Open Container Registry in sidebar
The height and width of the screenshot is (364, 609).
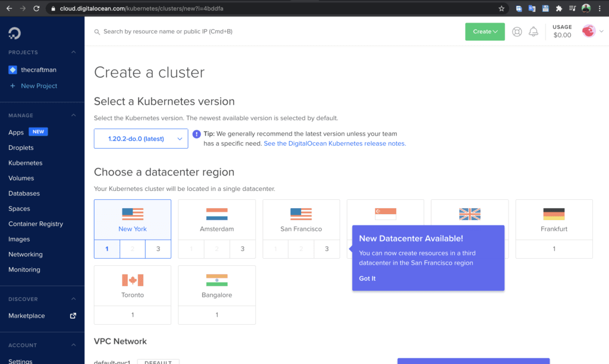(36, 224)
